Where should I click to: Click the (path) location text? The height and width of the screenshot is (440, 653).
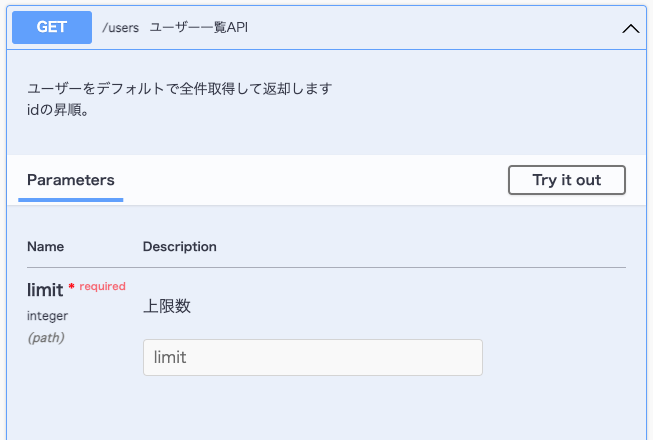click(x=46, y=338)
